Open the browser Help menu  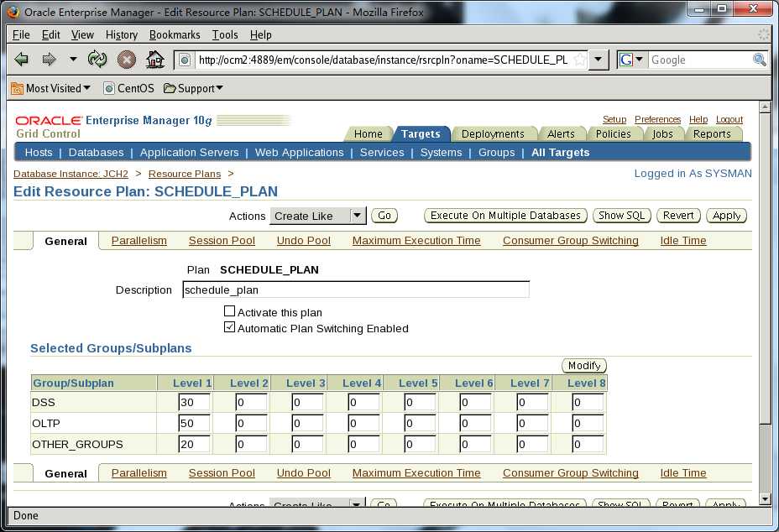pyautogui.click(x=260, y=34)
